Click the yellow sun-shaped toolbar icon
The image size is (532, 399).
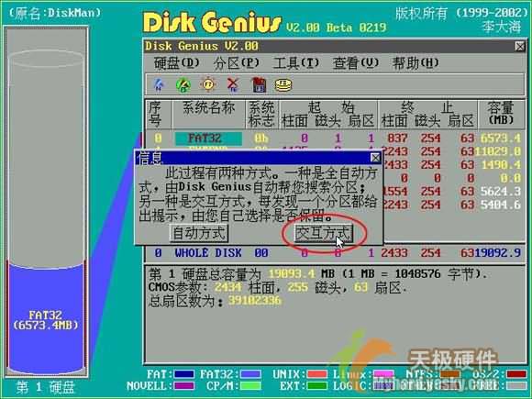point(208,84)
